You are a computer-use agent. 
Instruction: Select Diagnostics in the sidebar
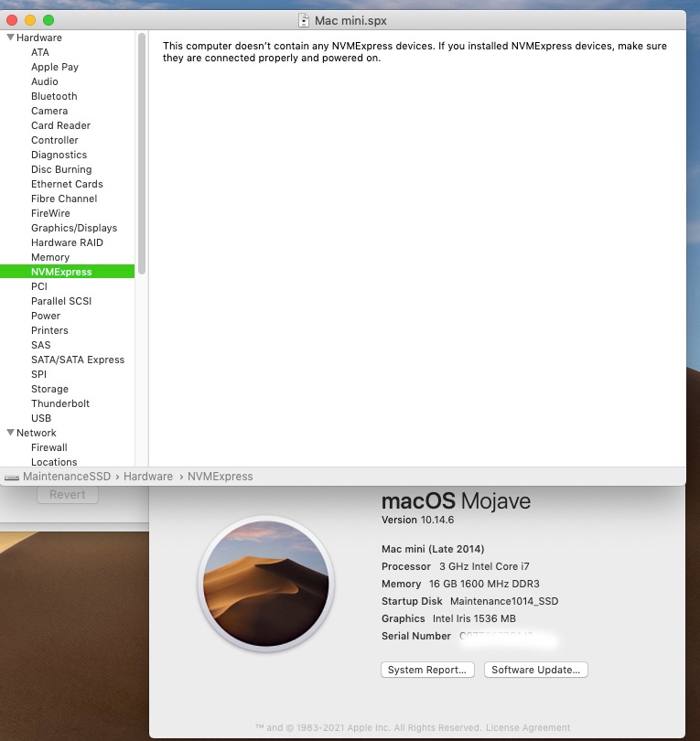tap(59, 155)
